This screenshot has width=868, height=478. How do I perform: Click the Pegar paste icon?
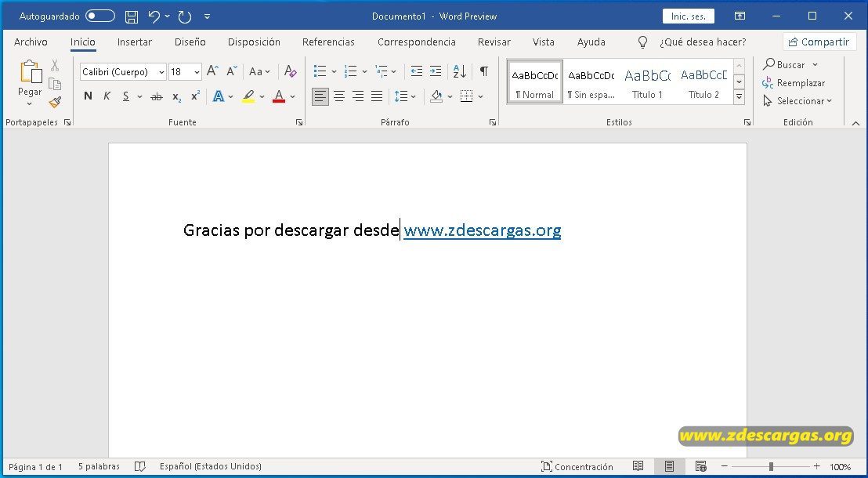coord(31,72)
